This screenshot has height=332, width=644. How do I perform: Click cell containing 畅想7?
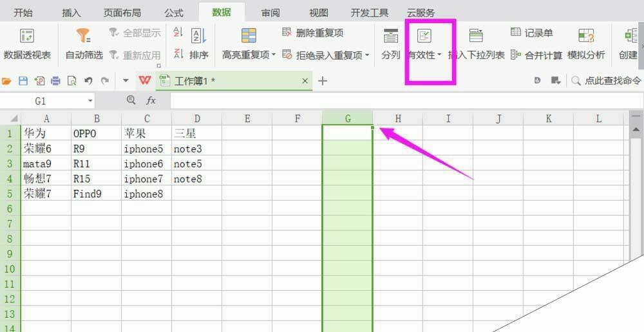tap(46, 178)
